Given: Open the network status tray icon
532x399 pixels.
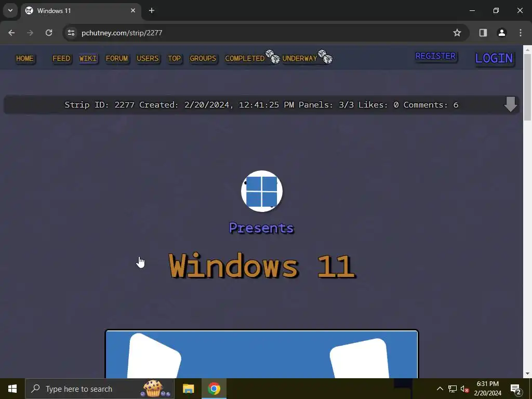Looking at the screenshot, I should [453, 389].
